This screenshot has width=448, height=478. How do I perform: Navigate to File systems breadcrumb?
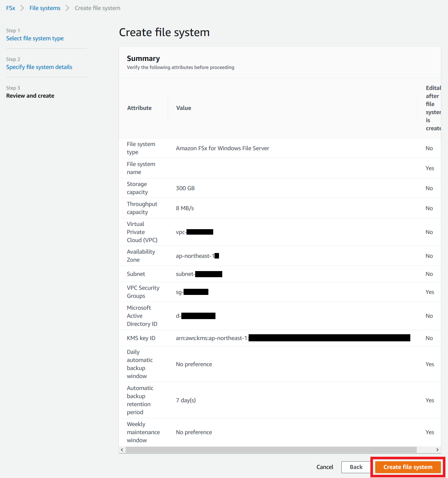coord(45,8)
